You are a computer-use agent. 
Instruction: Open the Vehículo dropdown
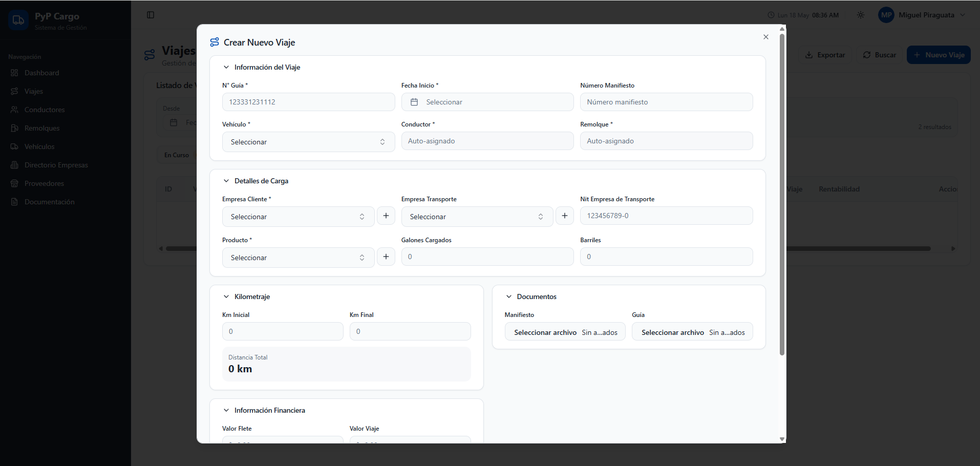click(x=308, y=142)
